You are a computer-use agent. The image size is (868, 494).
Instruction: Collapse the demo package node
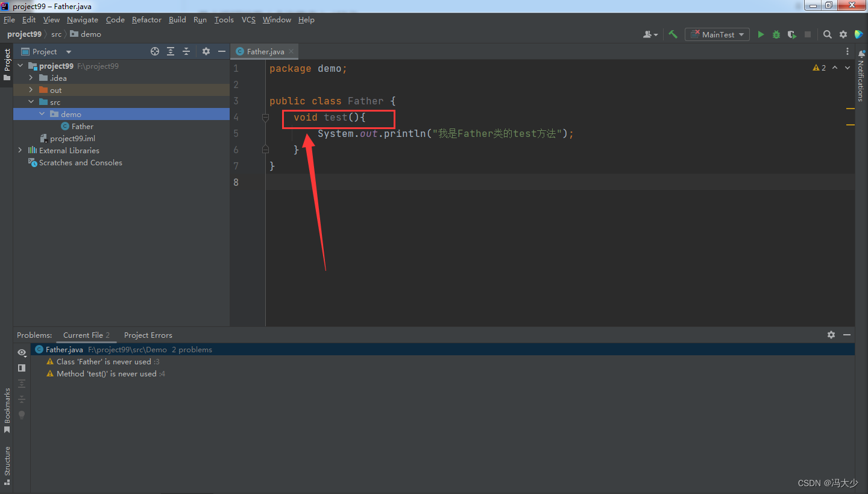pyautogui.click(x=42, y=114)
